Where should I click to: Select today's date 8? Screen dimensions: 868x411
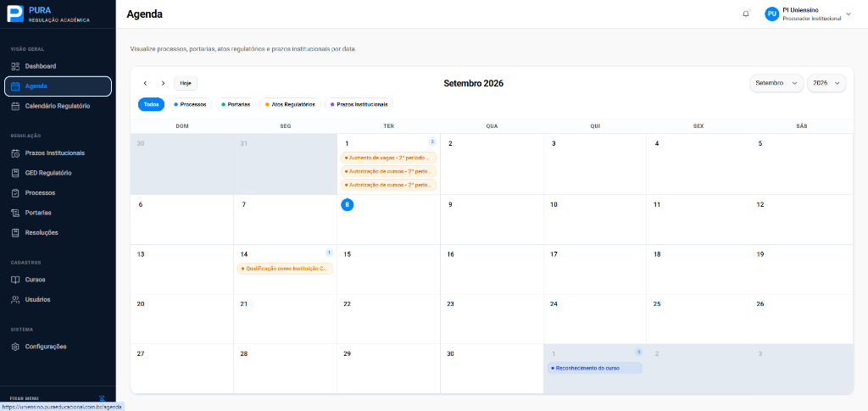347,205
